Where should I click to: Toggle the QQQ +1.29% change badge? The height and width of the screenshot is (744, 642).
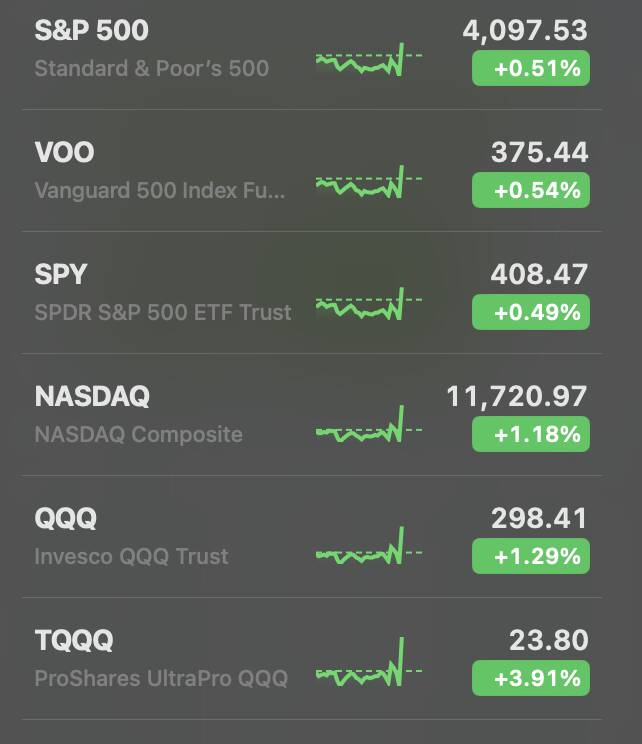pyautogui.click(x=530, y=556)
